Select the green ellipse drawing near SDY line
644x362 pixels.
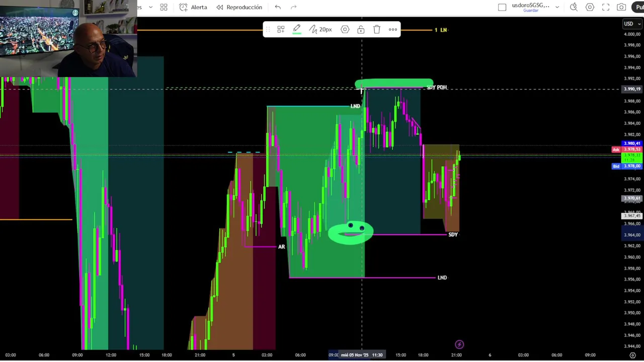click(351, 234)
